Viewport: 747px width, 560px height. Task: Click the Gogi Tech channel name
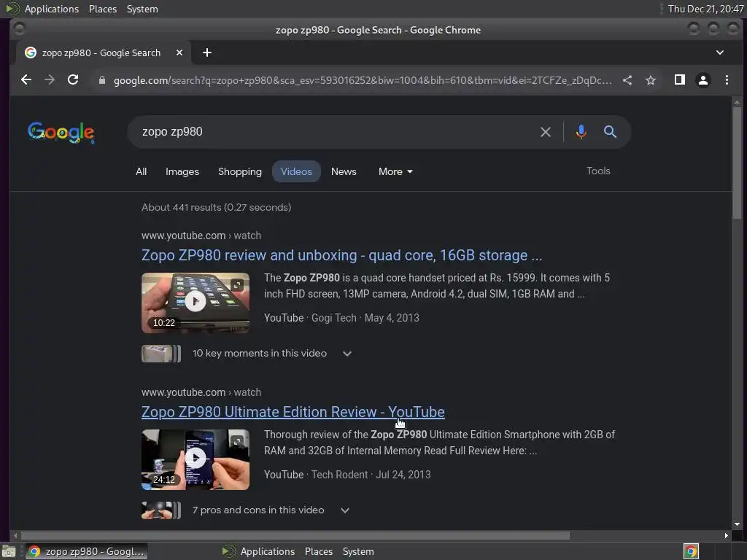click(x=333, y=318)
